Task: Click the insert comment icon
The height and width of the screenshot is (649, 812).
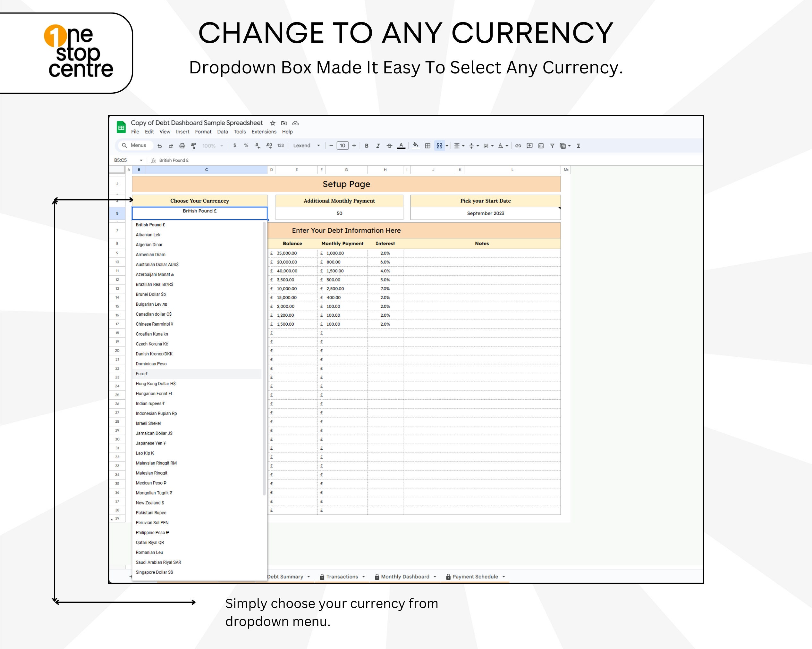Action: pyautogui.click(x=529, y=146)
